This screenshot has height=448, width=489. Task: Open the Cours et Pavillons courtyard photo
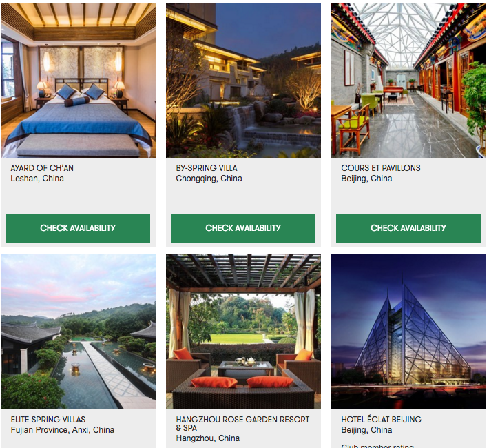(x=408, y=80)
